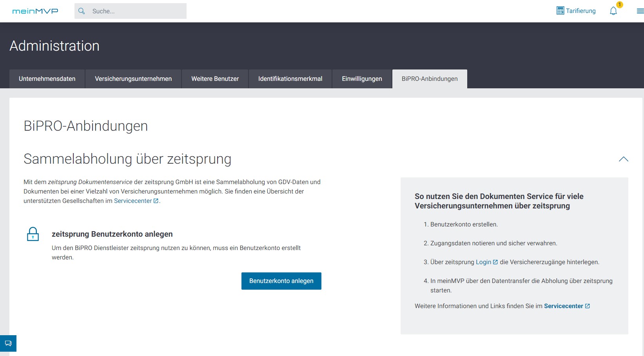Go to the Einwilligungen tab
The height and width of the screenshot is (356, 644).
[x=362, y=79]
